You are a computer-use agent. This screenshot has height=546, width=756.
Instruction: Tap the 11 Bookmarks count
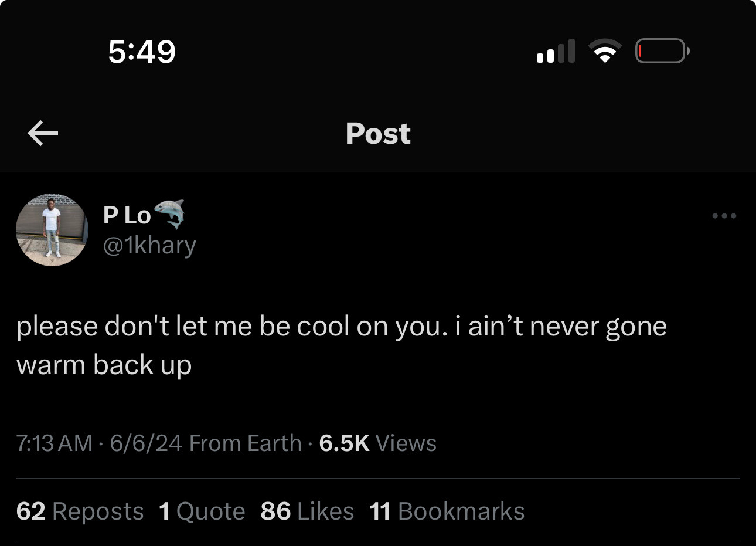click(x=447, y=511)
